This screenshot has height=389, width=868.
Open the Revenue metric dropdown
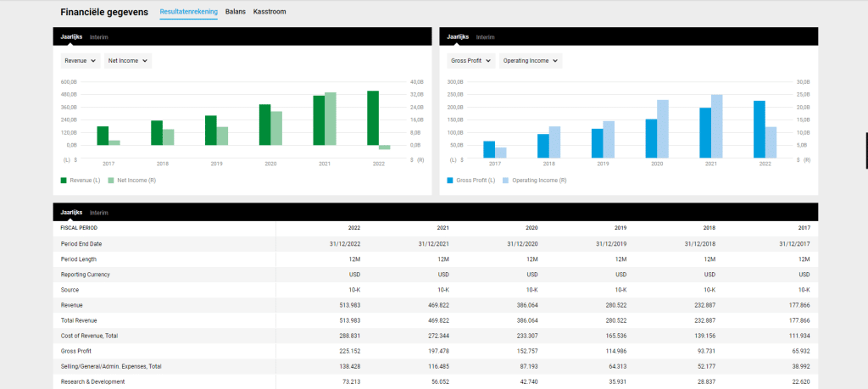pyautogui.click(x=81, y=61)
